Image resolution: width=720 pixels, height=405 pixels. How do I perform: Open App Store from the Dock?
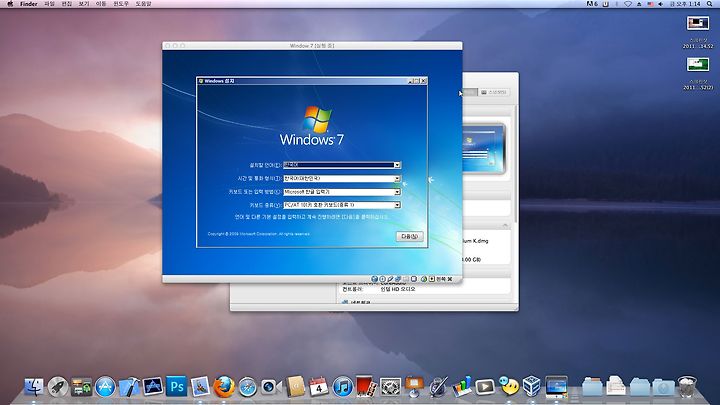coord(105,387)
